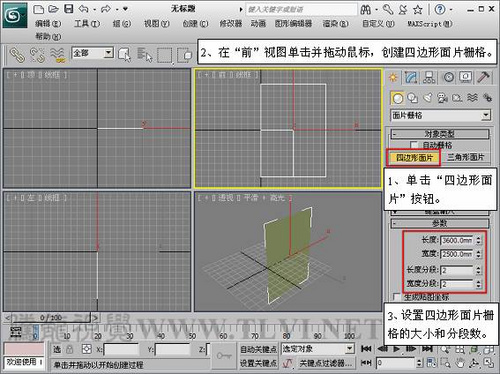Open the 视图(V) menu

[156, 24]
